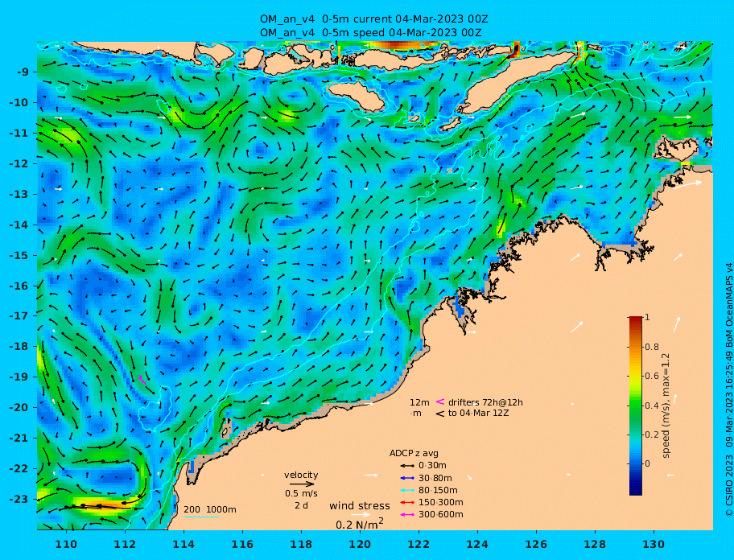Click the latitude label '-9'
Image resolution: width=734 pixels, height=560 pixels.
coord(23,72)
